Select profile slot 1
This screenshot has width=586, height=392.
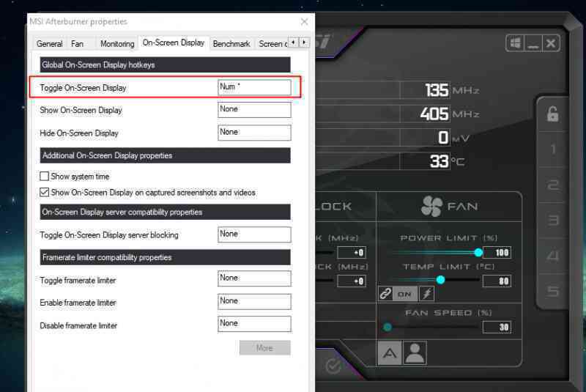(553, 149)
